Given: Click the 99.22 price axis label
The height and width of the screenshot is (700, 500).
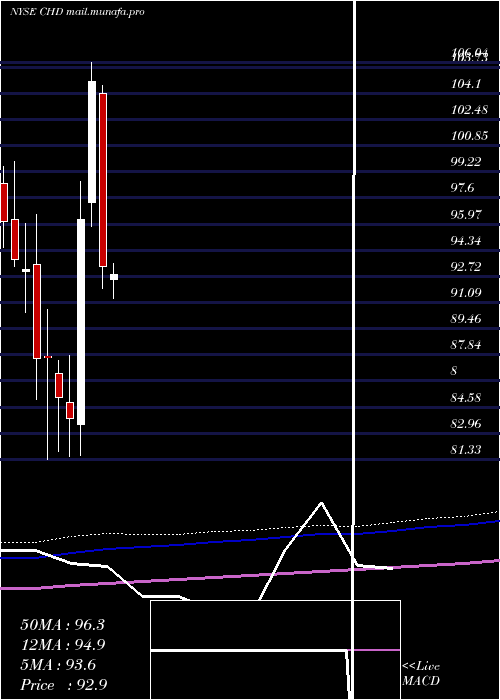Looking at the screenshot, I should [466, 162].
